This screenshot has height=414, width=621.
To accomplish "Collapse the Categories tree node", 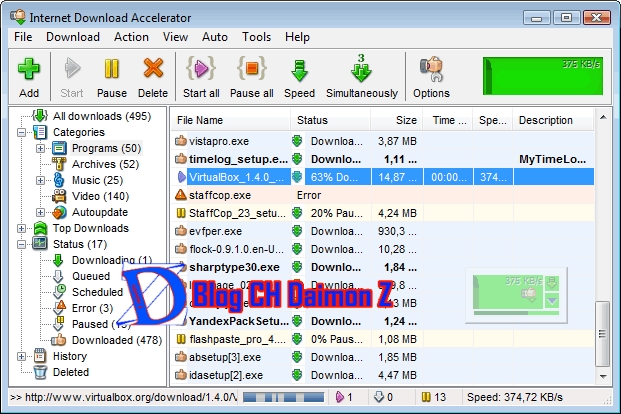I will point(21,132).
